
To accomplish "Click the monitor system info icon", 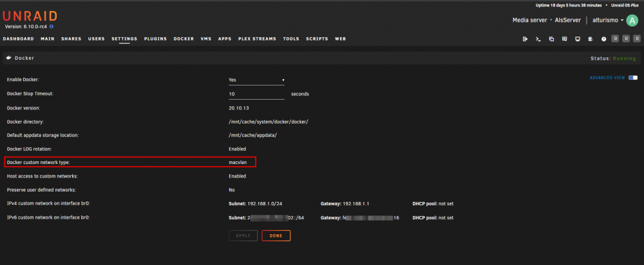I will (578, 39).
